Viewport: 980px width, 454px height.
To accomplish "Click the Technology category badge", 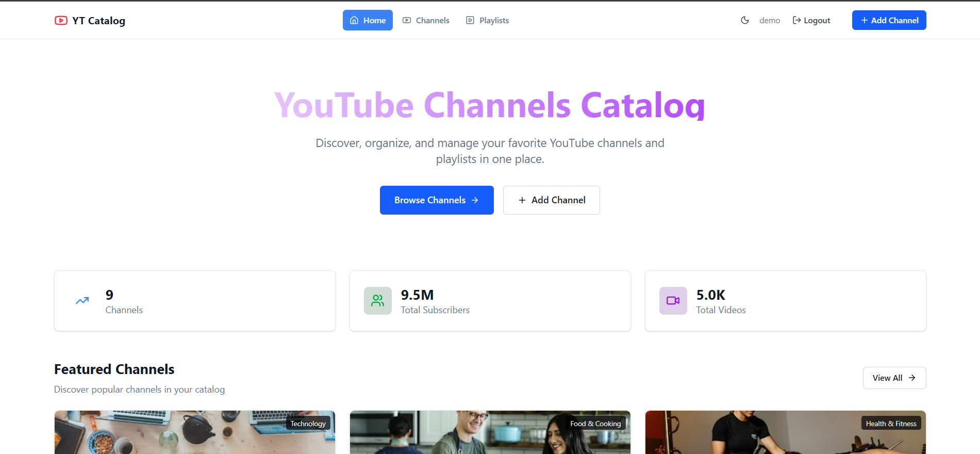I will click(308, 424).
